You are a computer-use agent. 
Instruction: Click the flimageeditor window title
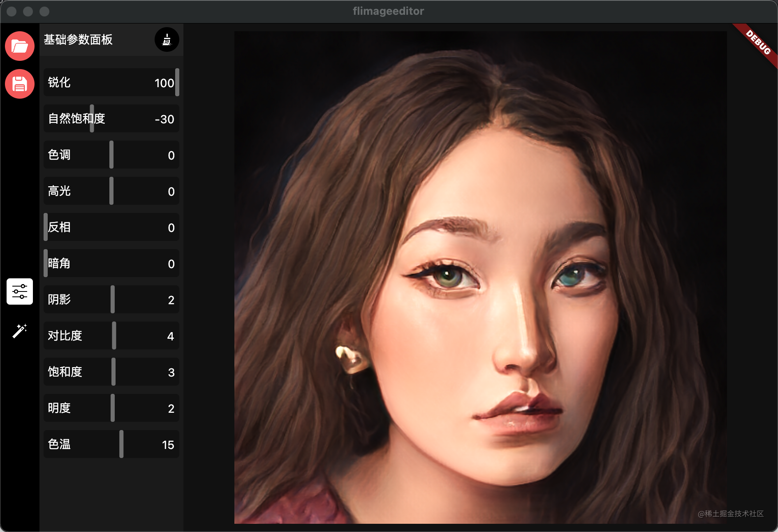[389, 11]
